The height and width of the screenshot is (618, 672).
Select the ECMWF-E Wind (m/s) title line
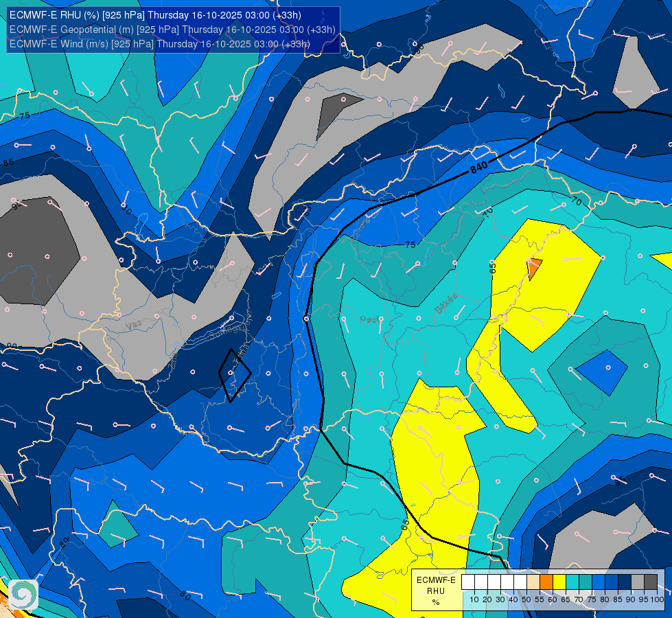point(159,44)
